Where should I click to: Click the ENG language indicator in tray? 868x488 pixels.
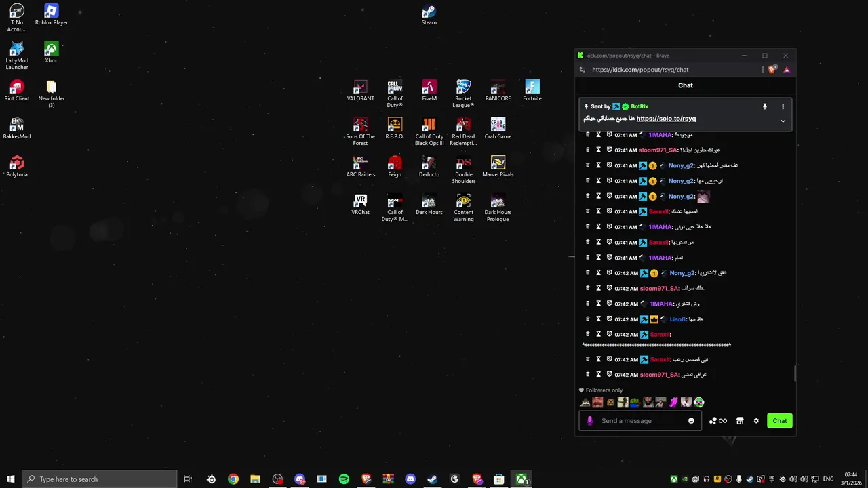[x=828, y=479]
